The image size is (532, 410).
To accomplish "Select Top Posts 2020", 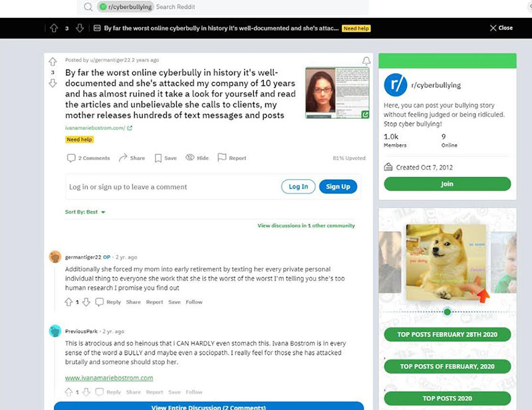I will click(447, 398).
